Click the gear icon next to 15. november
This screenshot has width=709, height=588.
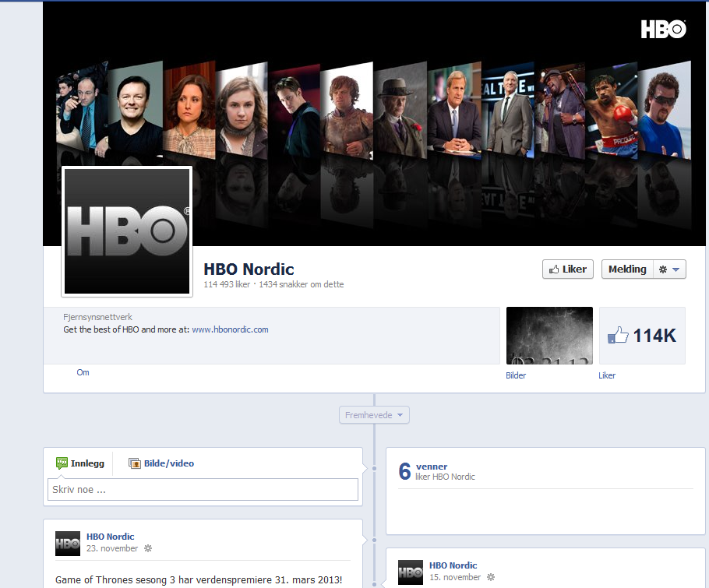click(491, 577)
